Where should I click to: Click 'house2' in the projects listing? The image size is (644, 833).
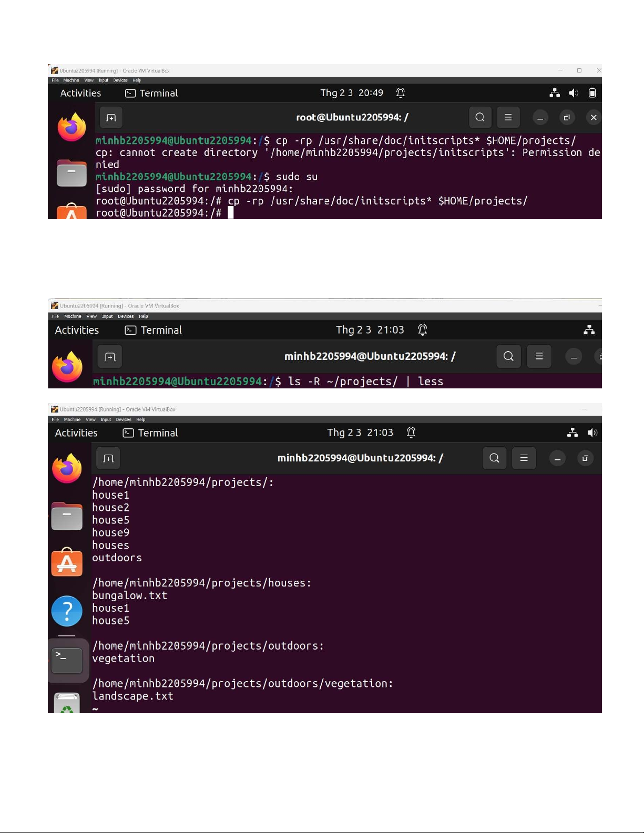coord(111,508)
